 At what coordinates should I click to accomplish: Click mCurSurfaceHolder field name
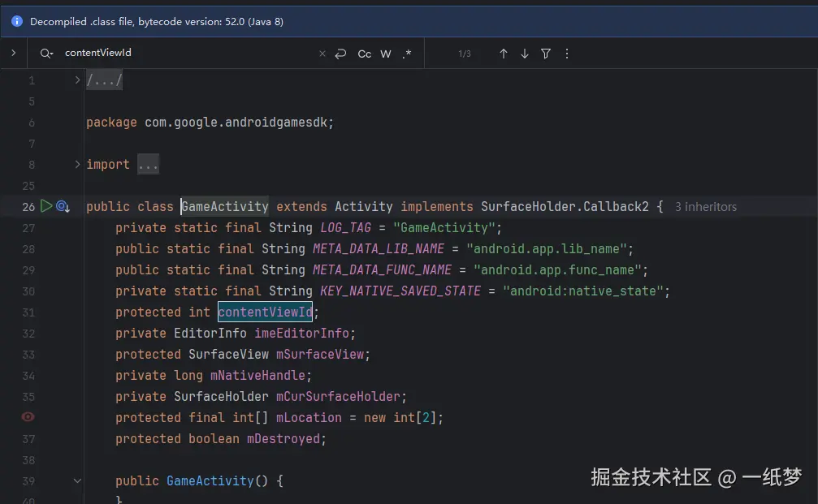tap(338, 397)
